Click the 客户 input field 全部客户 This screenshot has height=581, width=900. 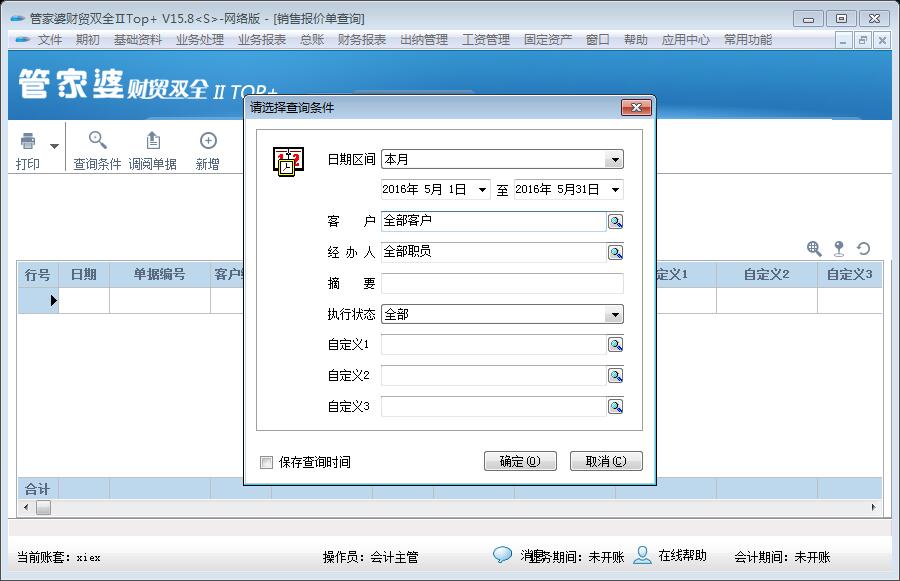[494, 222]
